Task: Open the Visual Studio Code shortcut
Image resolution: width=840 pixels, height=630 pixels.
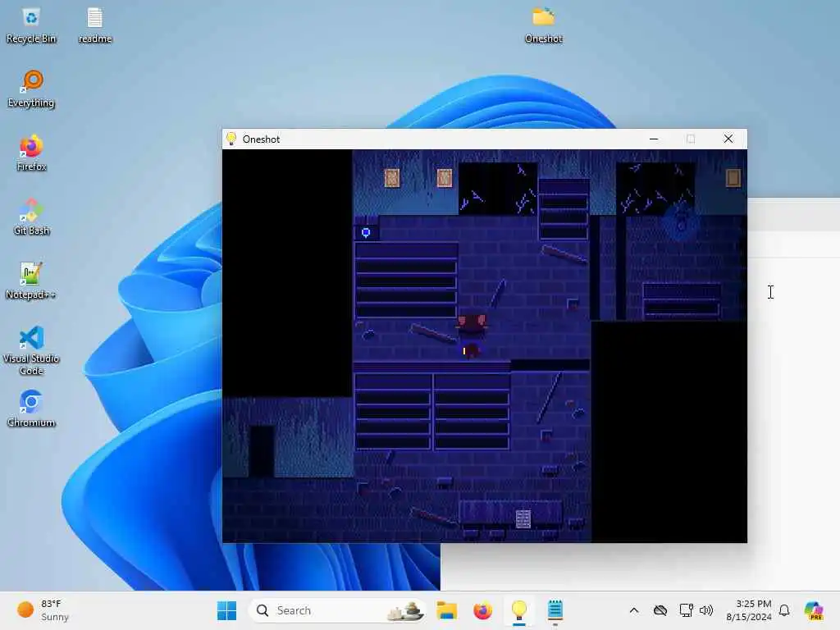Action: tap(31, 350)
